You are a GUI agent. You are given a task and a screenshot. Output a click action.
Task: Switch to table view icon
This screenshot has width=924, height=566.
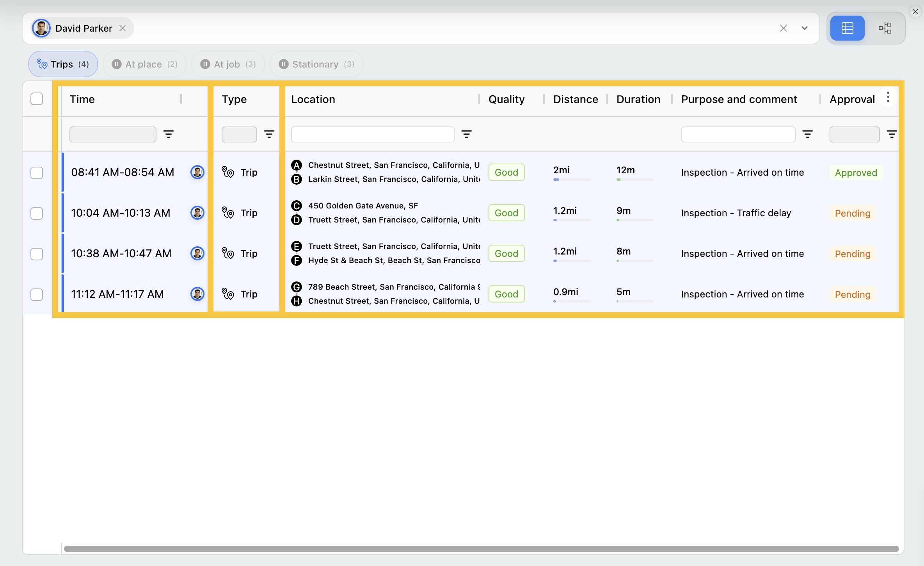click(847, 28)
